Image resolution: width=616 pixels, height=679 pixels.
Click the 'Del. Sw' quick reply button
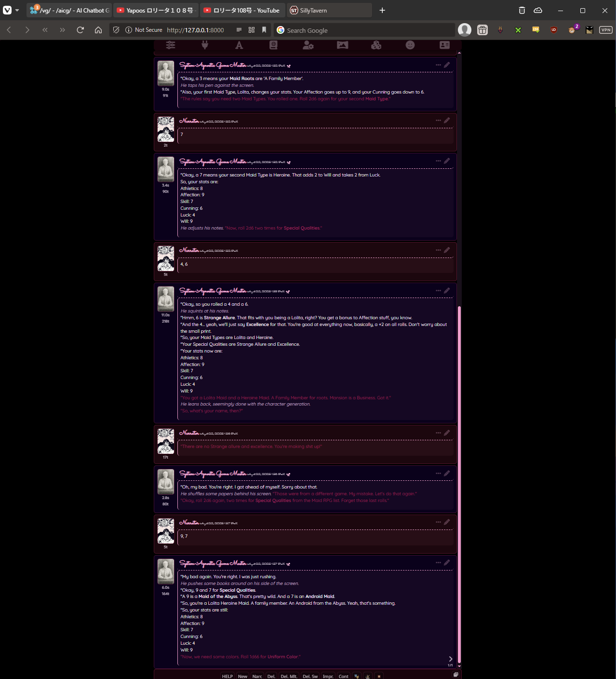[310, 676]
